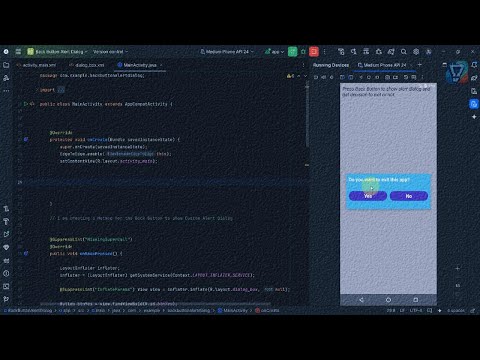Open the Notifications bell icon
Viewport: 480px width, 360px height.
[474, 65]
